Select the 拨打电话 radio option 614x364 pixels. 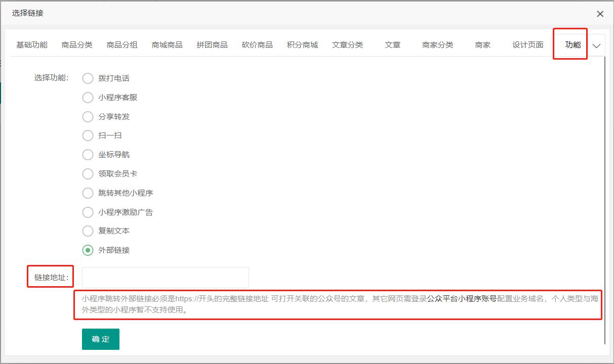point(88,78)
